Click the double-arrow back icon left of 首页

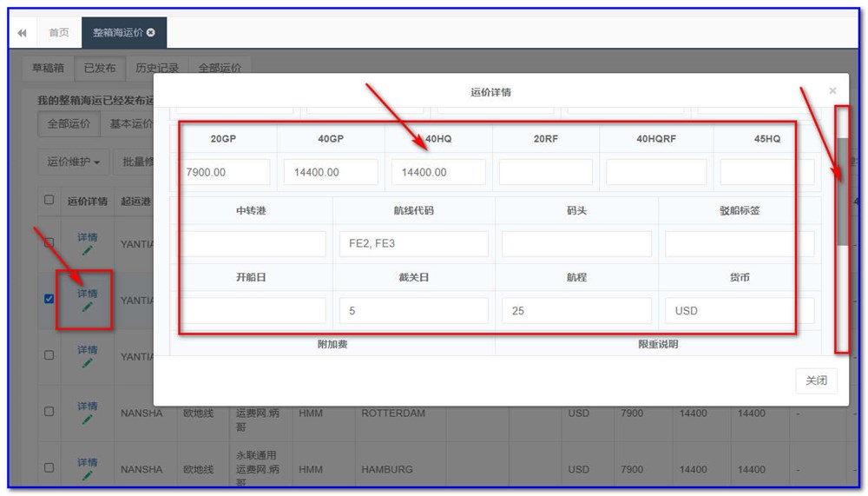coord(22,33)
